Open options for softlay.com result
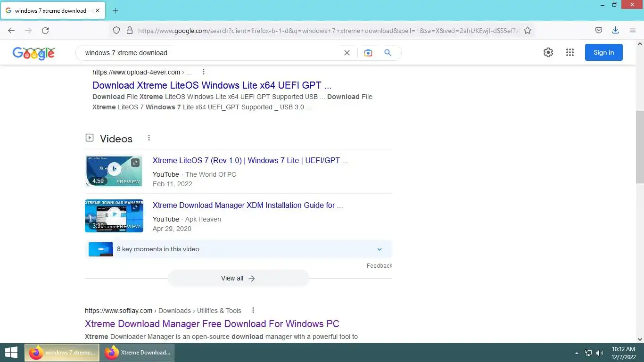Viewport: 644px width, 362px height. (253, 310)
